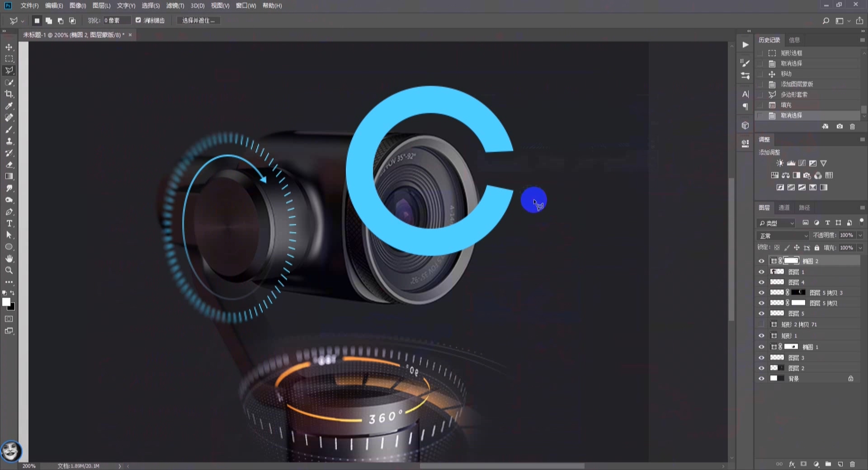Select the Crop tool

click(9, 94)
